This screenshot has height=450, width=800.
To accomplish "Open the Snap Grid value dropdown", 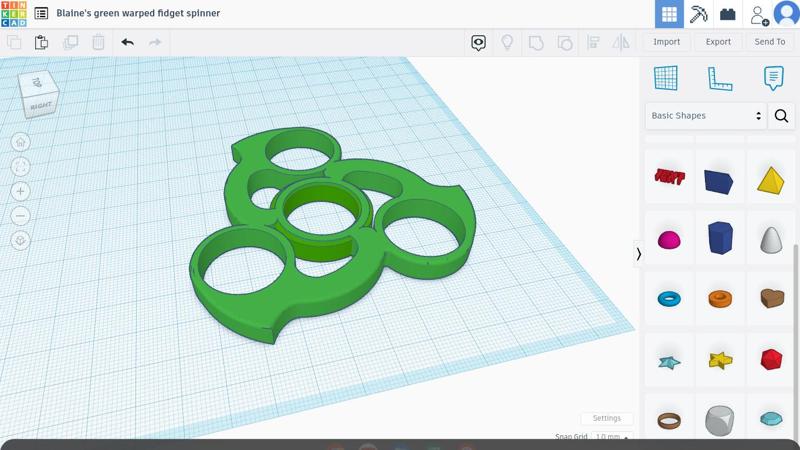I will pos(611,437).
